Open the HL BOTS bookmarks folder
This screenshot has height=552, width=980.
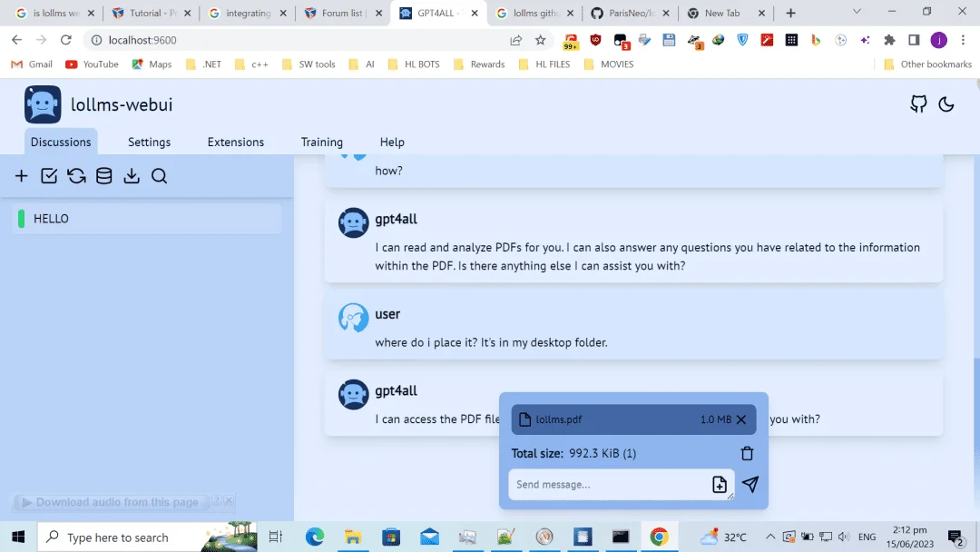414,64
